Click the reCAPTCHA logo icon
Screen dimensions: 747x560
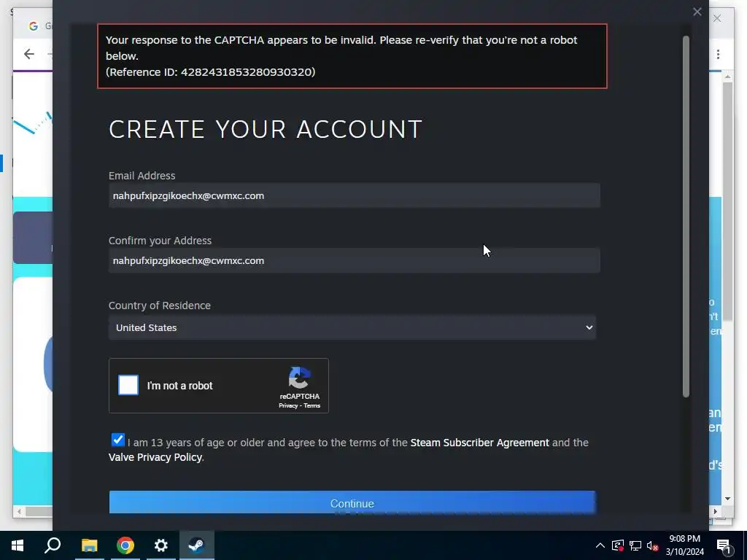click(300, 378)
